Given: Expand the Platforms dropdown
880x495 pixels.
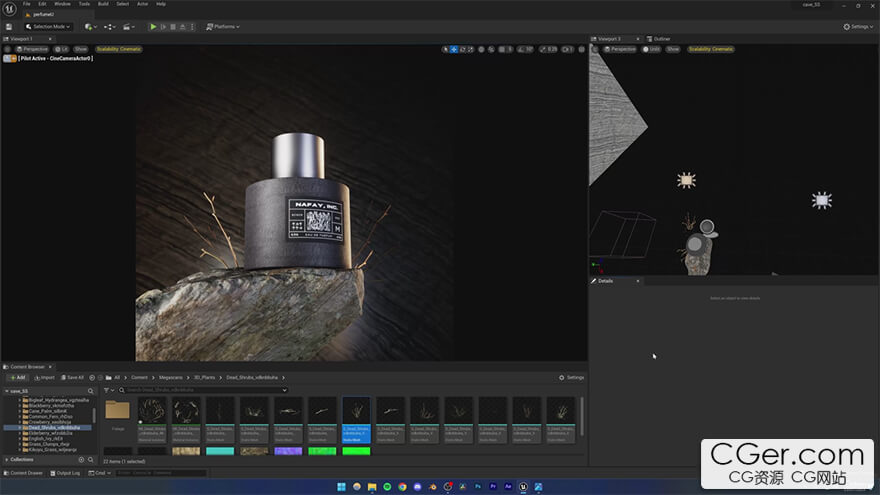Looking at the screenshot, I should coord(223,27).
